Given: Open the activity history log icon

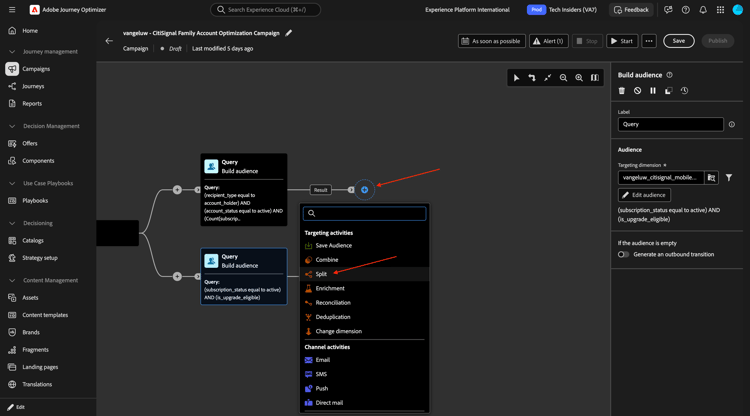Looking at the screenshot, I should (x=684, y=90).
